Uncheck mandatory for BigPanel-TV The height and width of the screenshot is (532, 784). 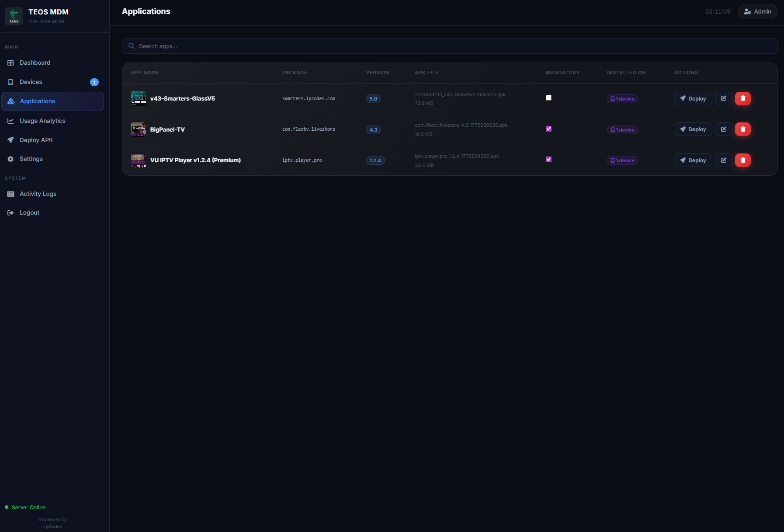tap(548, 129)
